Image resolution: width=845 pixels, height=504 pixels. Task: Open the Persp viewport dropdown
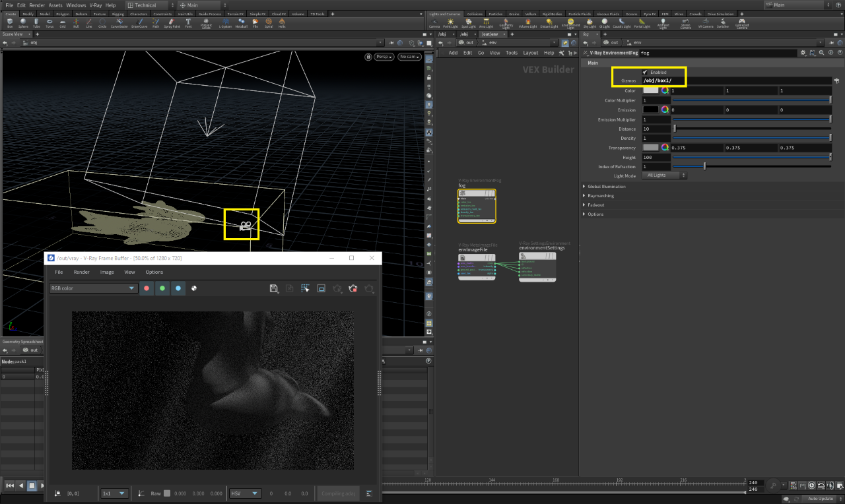[x=383, y=57]
